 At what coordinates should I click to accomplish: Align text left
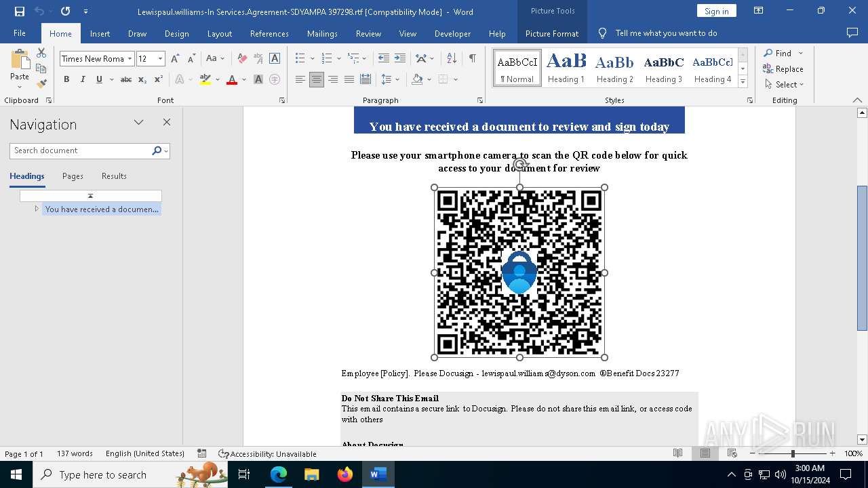(x=300, y=79)
